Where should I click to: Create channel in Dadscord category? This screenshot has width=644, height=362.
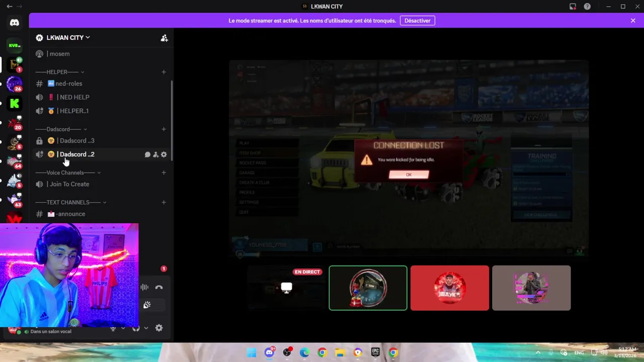[x=164, y=129]
